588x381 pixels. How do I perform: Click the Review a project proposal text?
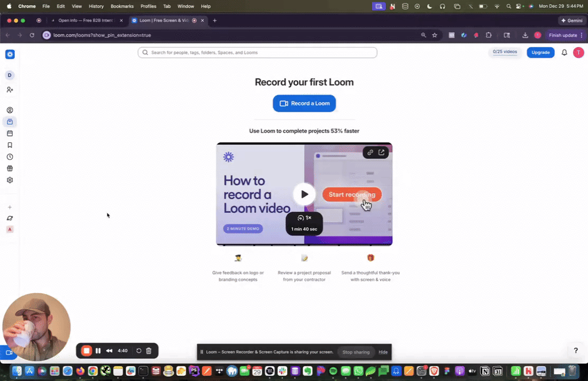coord(304,276)
